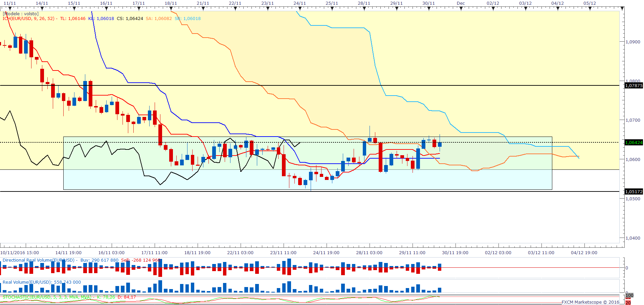Click the 1,07875 horizontal line price tag
Screen dimensions: 644x305
(634, 86)
